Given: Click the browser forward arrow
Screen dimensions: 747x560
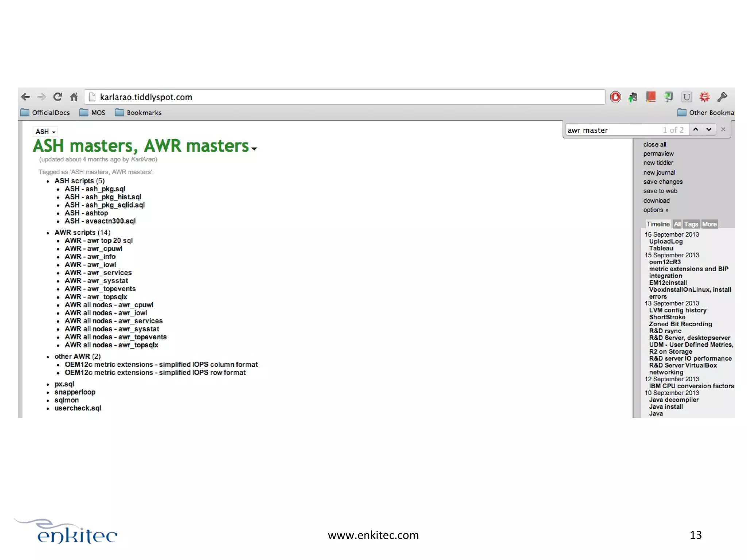Looking at the screenshot, I should click(42, 97).
